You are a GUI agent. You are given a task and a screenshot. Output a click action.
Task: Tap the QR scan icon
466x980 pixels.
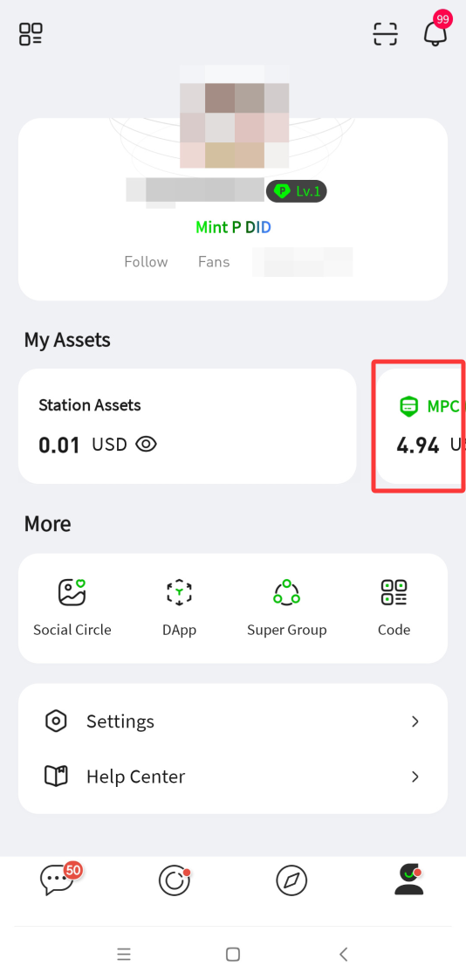point(386,34)
